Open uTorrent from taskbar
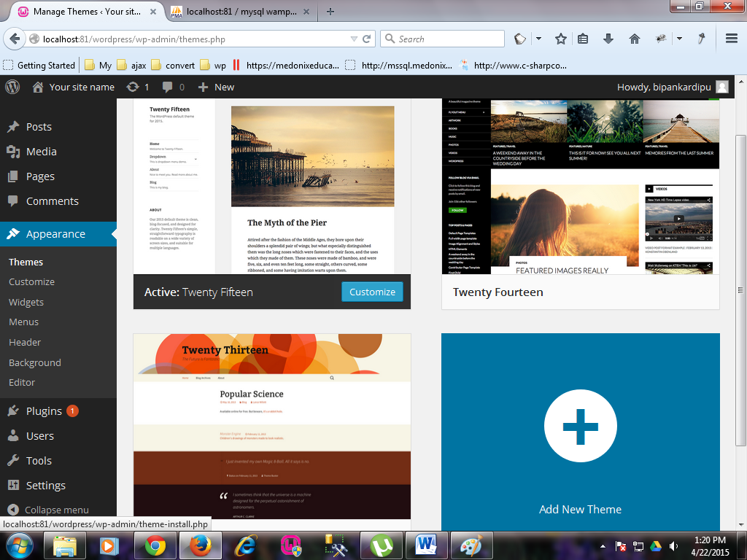 coord(381,545)
